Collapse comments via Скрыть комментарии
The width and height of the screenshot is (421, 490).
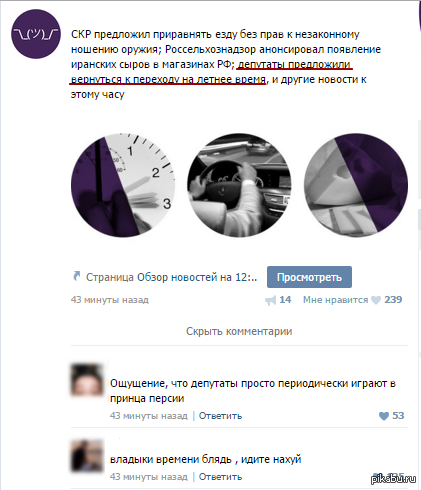[x=239, y=331]
